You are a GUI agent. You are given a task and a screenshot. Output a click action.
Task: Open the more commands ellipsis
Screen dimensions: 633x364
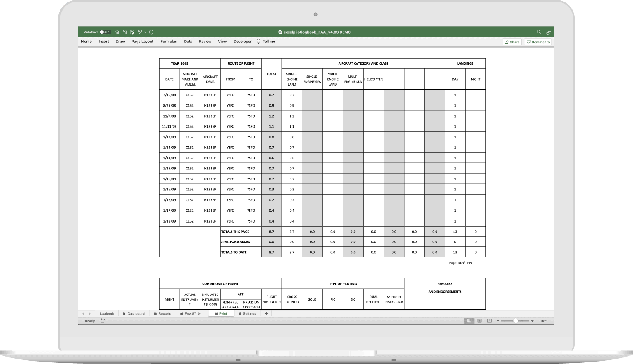click(159, 32)
